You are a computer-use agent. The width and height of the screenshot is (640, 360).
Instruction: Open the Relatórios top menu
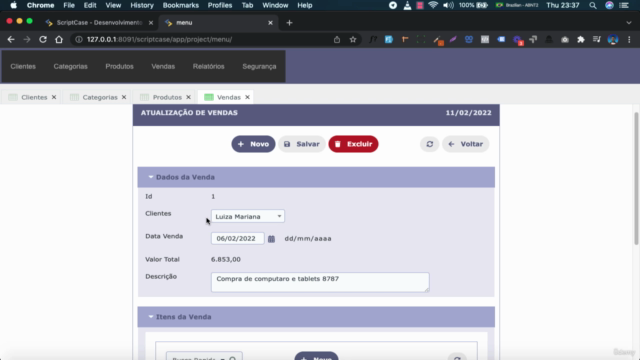click(209, 67)
